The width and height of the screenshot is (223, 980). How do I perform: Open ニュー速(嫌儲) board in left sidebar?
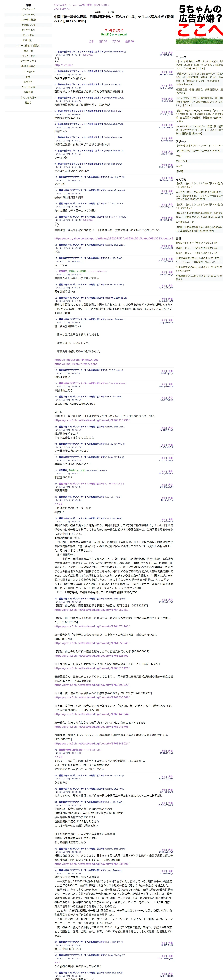[28, 20]
